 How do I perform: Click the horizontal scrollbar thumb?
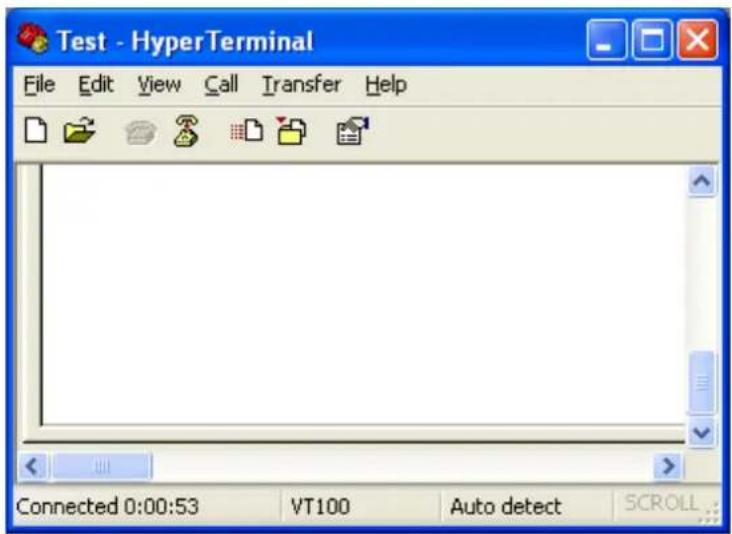102,466
